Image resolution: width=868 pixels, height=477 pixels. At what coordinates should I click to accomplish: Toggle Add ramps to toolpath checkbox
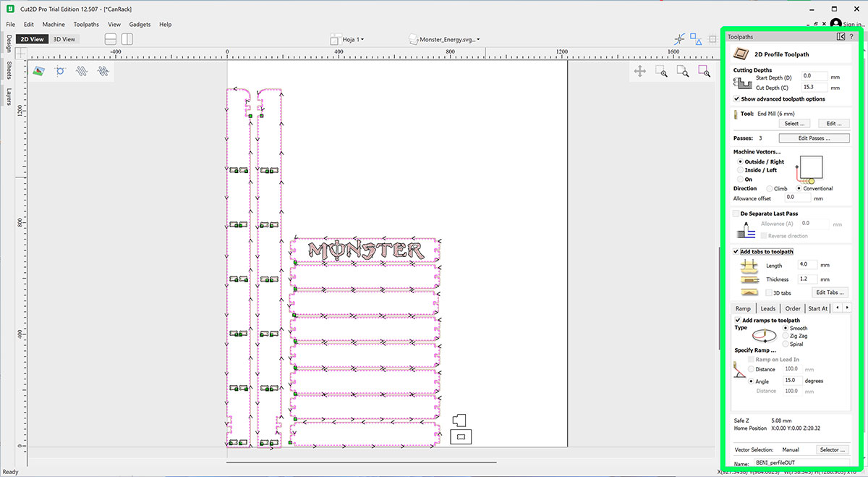[x=738, y=320]
